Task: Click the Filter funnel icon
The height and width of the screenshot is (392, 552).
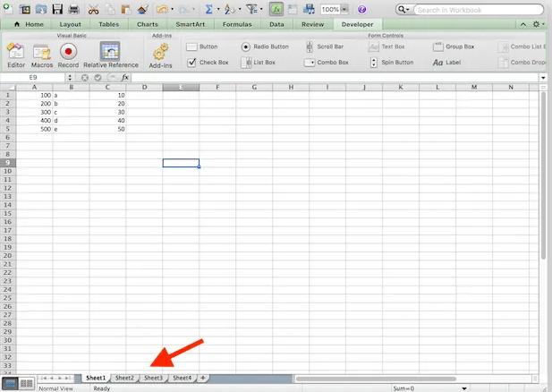Action: coord(251,9)
